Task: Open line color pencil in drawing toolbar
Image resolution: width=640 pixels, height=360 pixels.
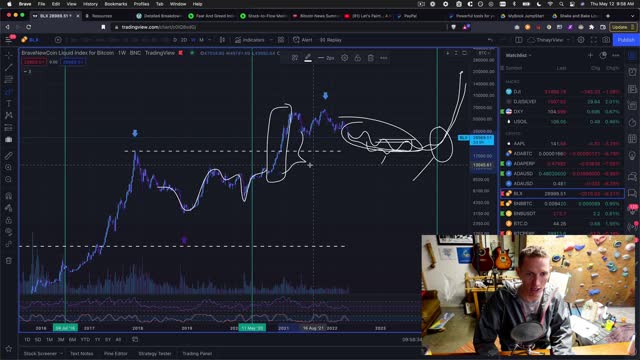Action: (308, 58)
